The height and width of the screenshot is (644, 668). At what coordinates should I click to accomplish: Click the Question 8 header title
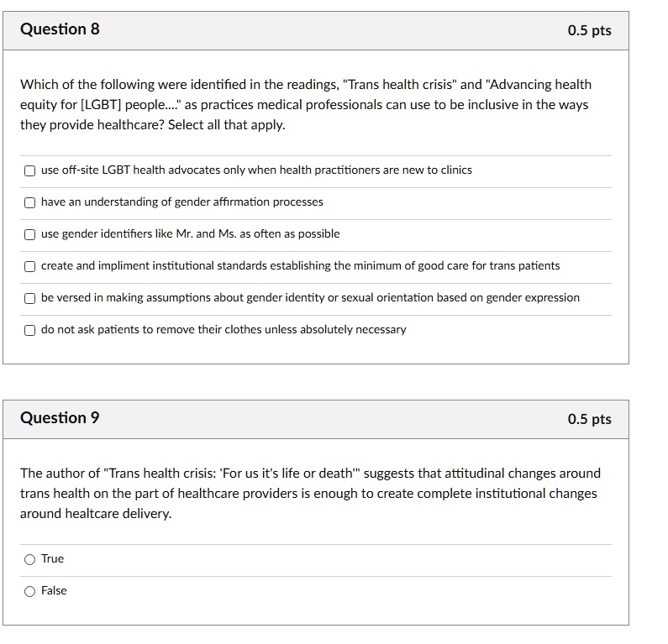pos(60,29)
